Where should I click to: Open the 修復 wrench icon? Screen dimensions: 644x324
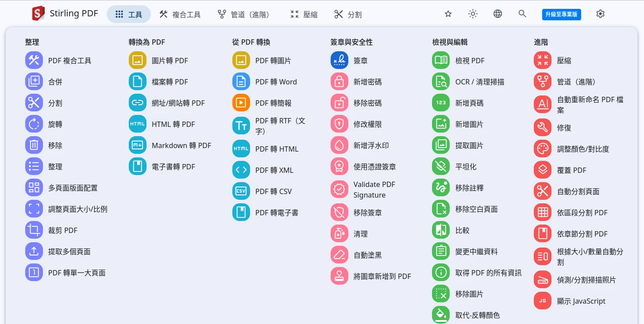click(543, 127)
